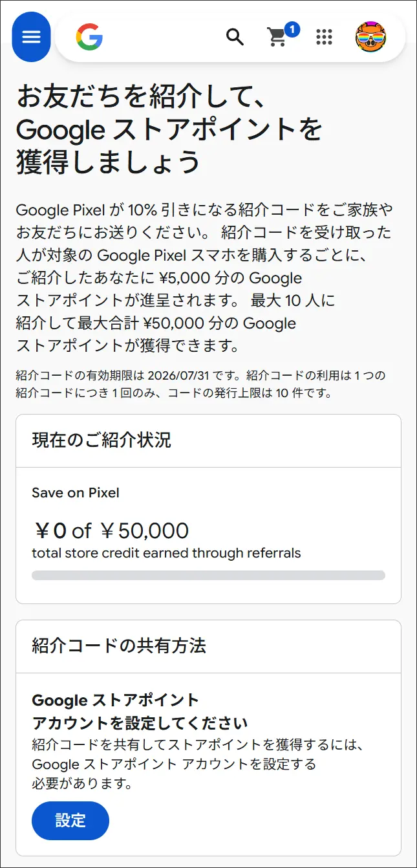The width and height of the screenshot is (417, 868).
Task: Open the Google apps grid
Action: (324, 37)
